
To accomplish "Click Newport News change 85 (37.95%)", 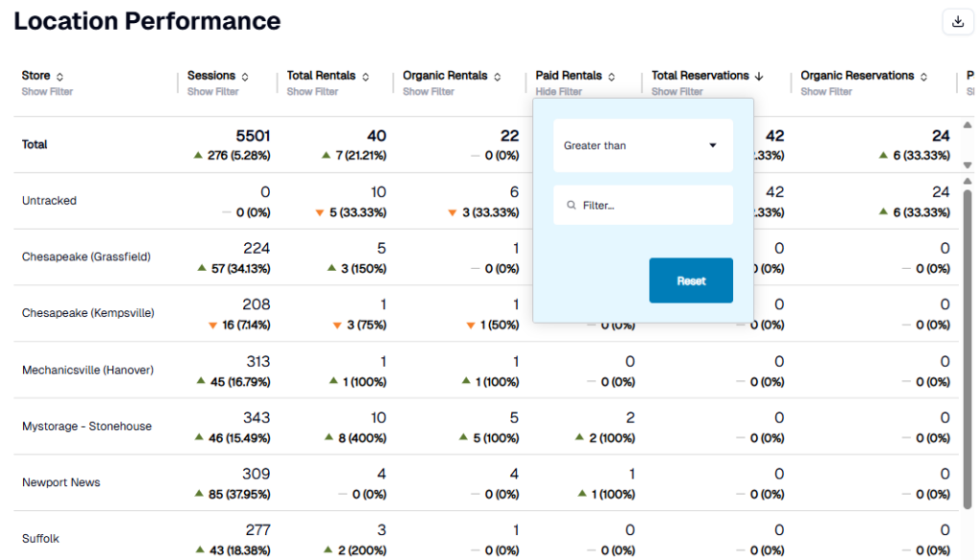I will (234, 494).
